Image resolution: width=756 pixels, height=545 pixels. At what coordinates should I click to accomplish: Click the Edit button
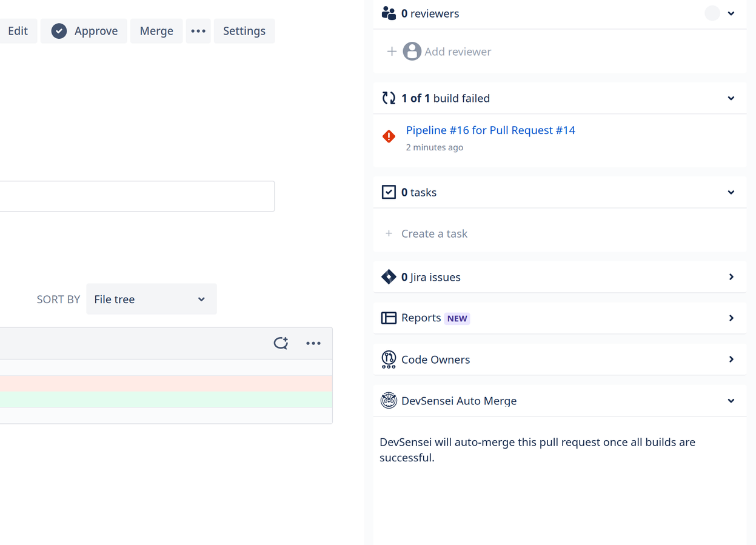(18, 31)
